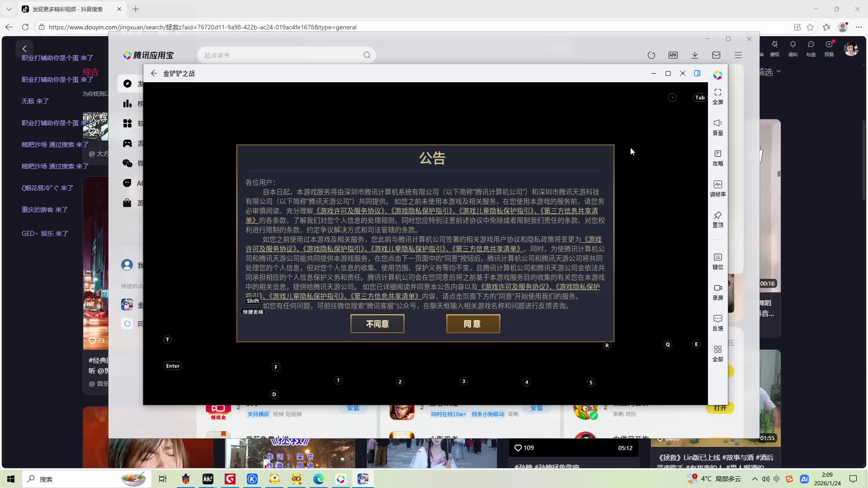Click the 同意 button in the announcement
868x488 pixels.
472,324
